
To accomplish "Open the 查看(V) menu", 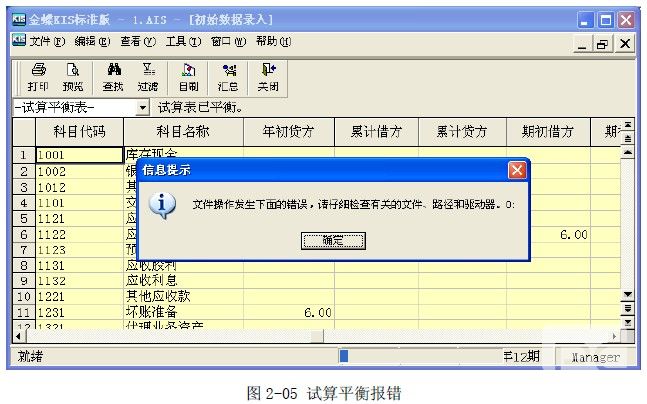I will tap(138, 43).
